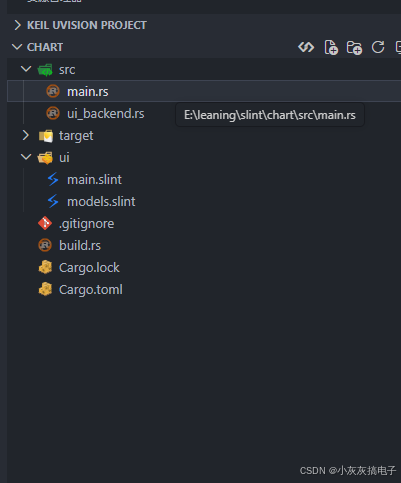
Task: Click the Rust icon beside build.rs
Action: 45,245
